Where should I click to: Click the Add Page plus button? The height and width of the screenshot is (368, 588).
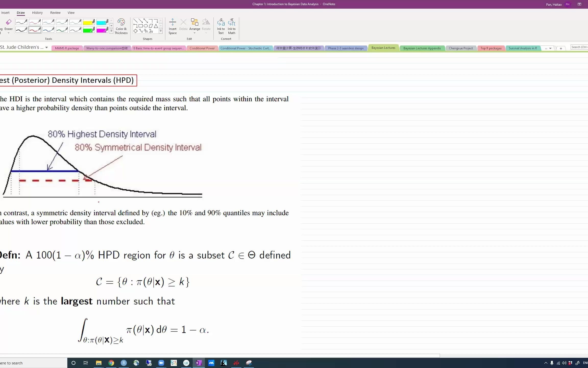pos(561,48)
